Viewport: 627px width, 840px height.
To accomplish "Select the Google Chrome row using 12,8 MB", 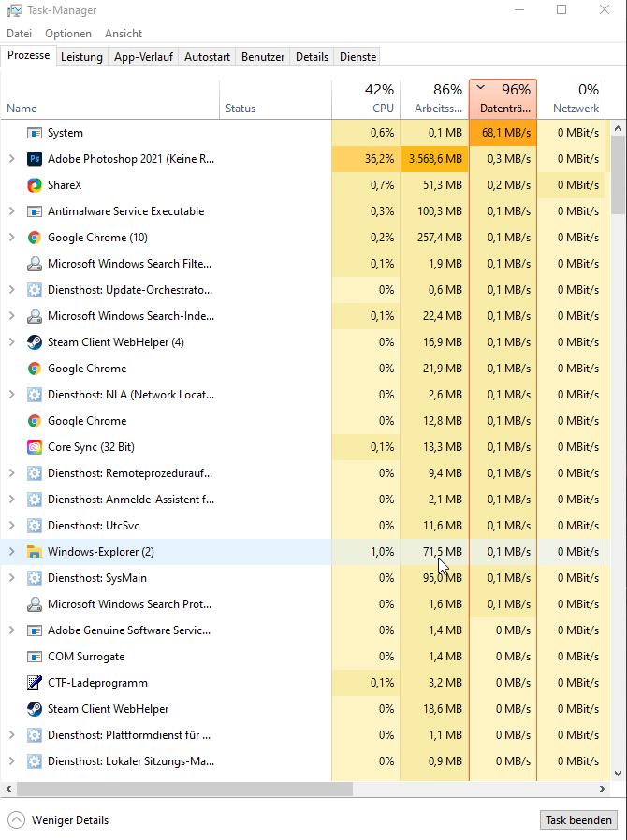I will (x=304, y=421).
